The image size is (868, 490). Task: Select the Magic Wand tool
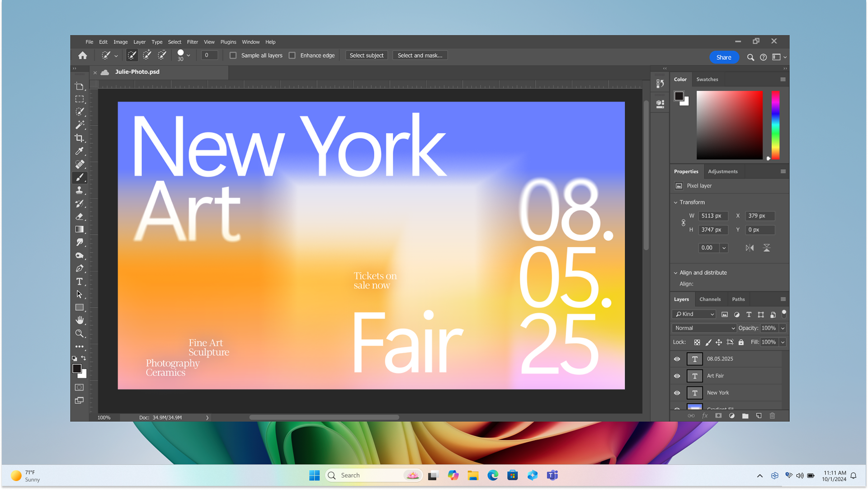tap(80, 125)
